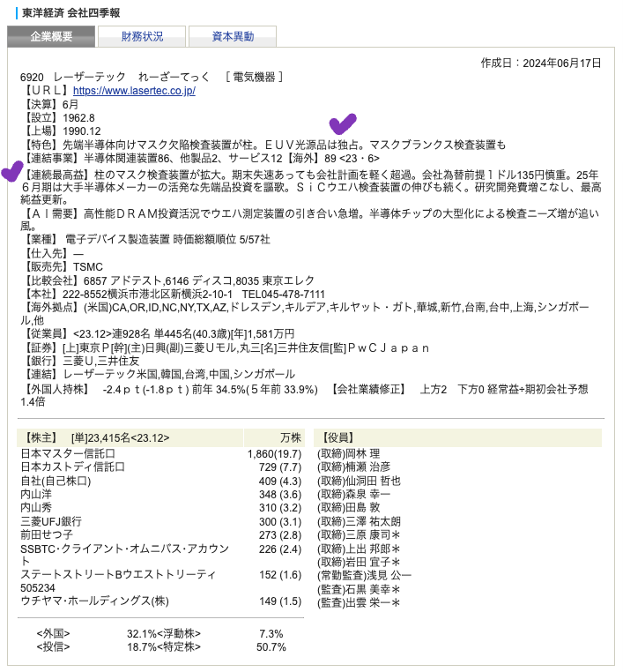
Task: Select shareholder row 自社(自己株口)
Action: click(x=56, y=481)
